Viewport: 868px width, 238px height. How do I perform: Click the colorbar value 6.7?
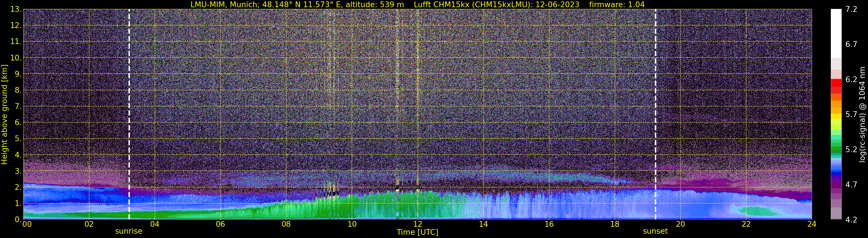[x=851, y=44]
